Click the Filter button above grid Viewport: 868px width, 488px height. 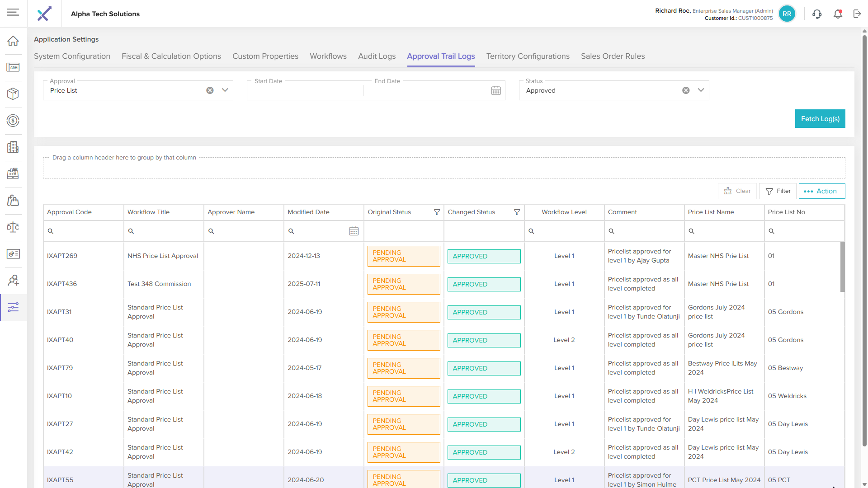[x=778, y=191]
